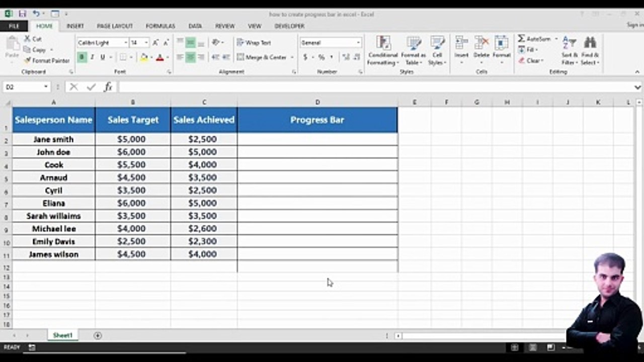Expand the Merge & Center dropdown arrow
This screenshot has width=644, height=362.
[292, 57]
